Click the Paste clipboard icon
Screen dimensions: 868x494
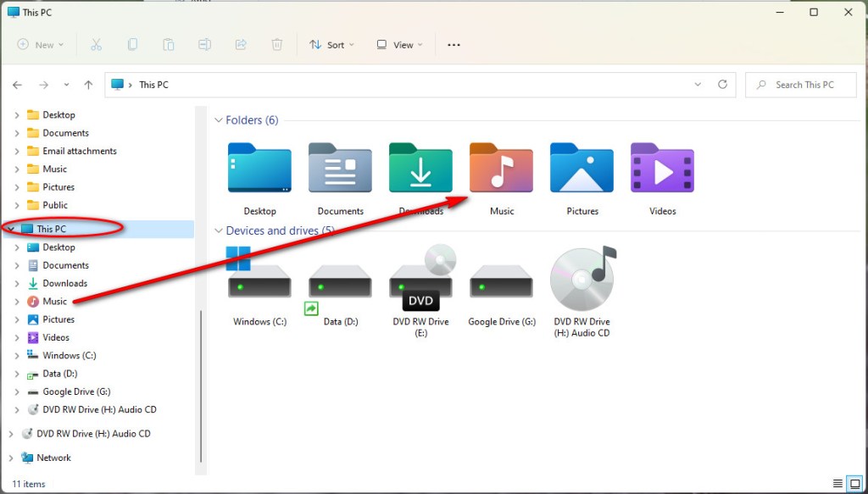[x=169, y=45]
